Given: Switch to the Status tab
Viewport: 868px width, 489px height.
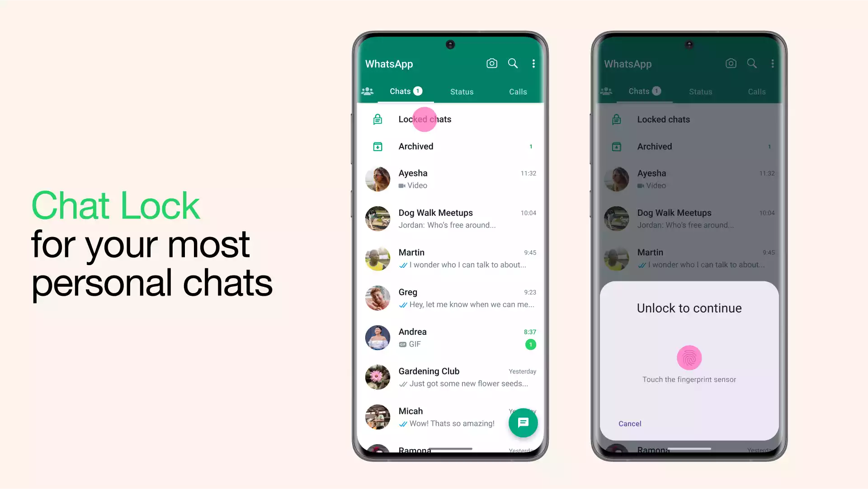Looking at the screenshot, I should coord(462,90).
